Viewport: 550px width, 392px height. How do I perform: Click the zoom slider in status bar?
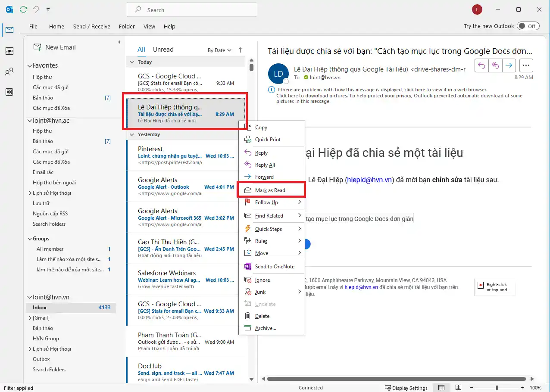(x=497, y=388)
